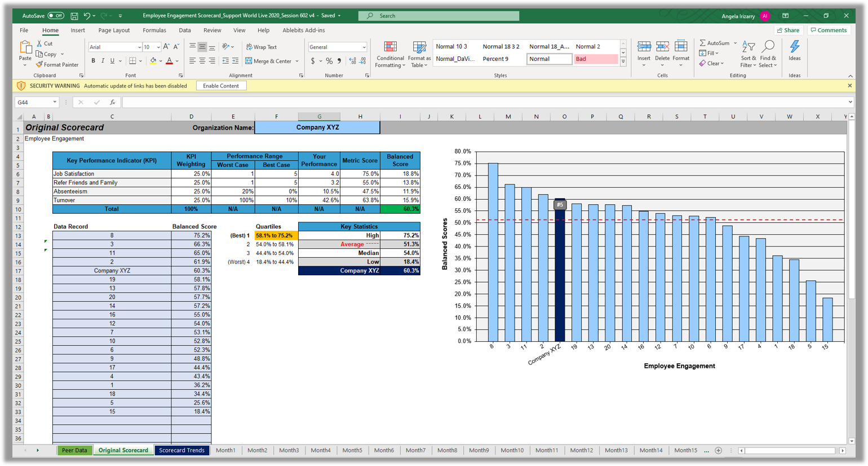Click the Bottom Align icon
Screen dimensions: 868x466
point(212,47)
